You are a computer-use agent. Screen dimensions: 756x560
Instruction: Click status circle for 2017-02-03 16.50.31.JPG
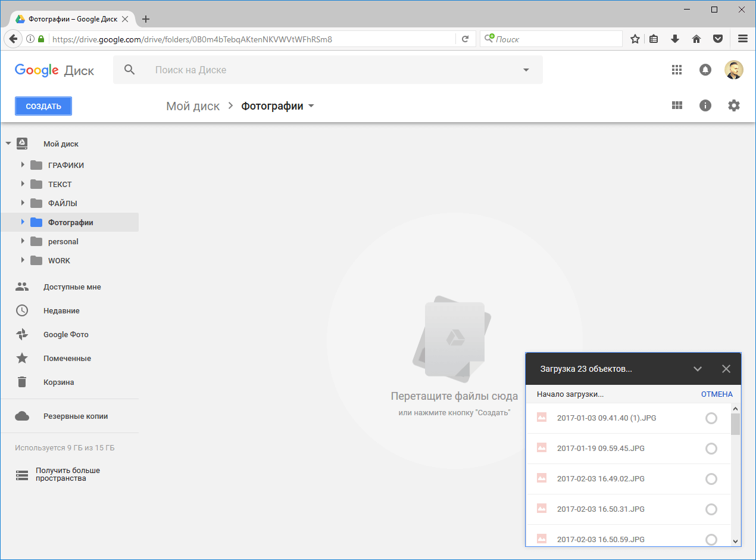click(711, 509)
